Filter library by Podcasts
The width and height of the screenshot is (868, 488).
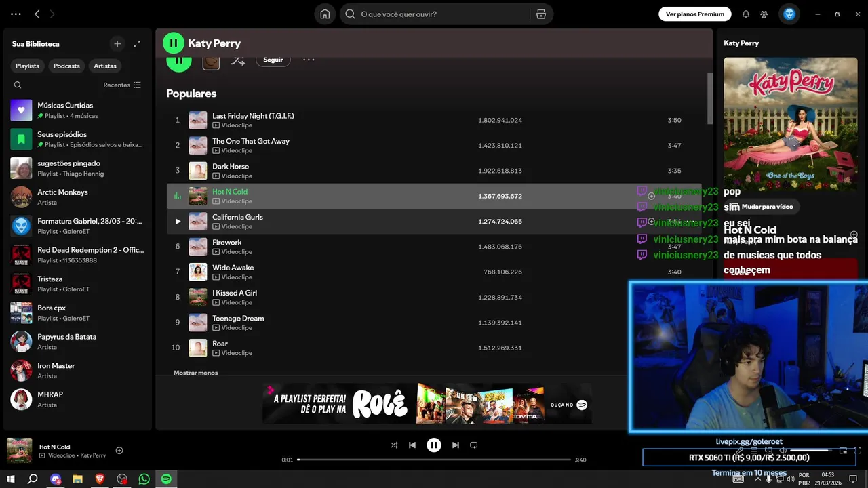tap(66, 66)
